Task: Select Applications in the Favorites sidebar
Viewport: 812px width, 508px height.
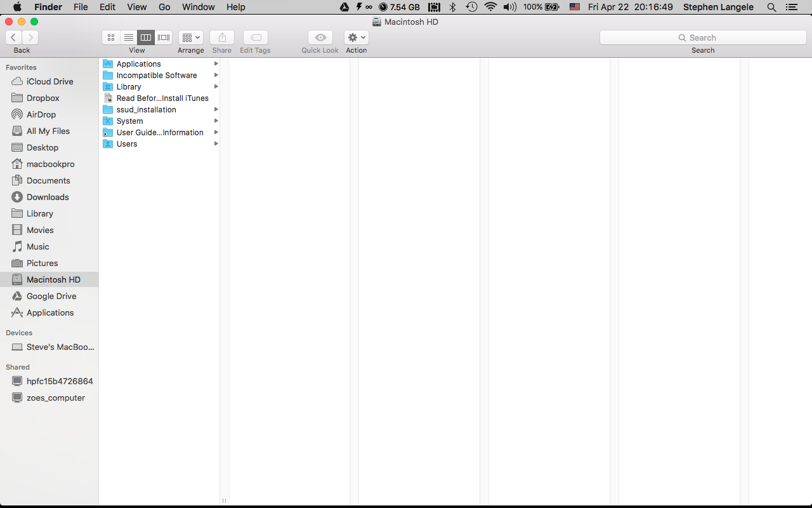Action: tap(49, 312)
